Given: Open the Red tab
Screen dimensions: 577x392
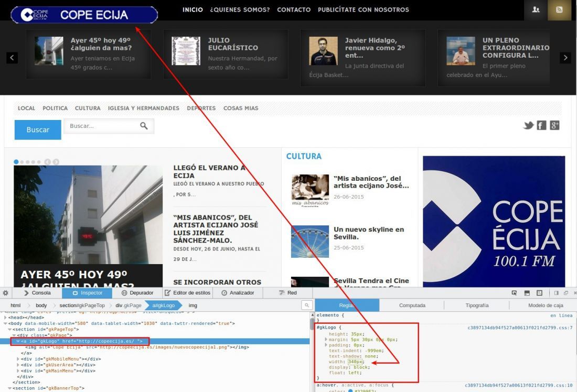Looking at the screenshot, I should click(288, 293).
